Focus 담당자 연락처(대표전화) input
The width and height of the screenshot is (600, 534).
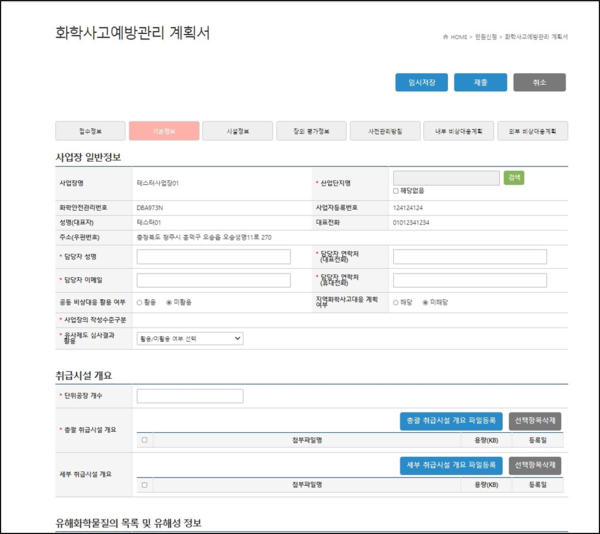click(x=470, y=257)
